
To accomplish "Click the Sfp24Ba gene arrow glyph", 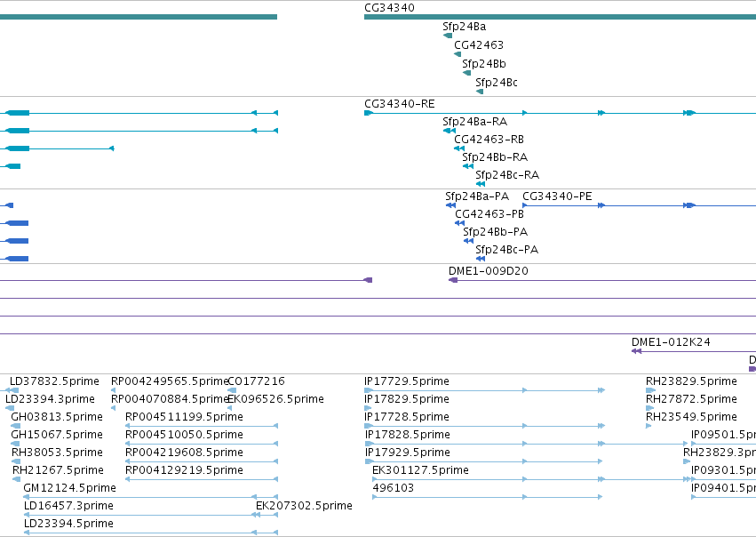I will 448,36.
